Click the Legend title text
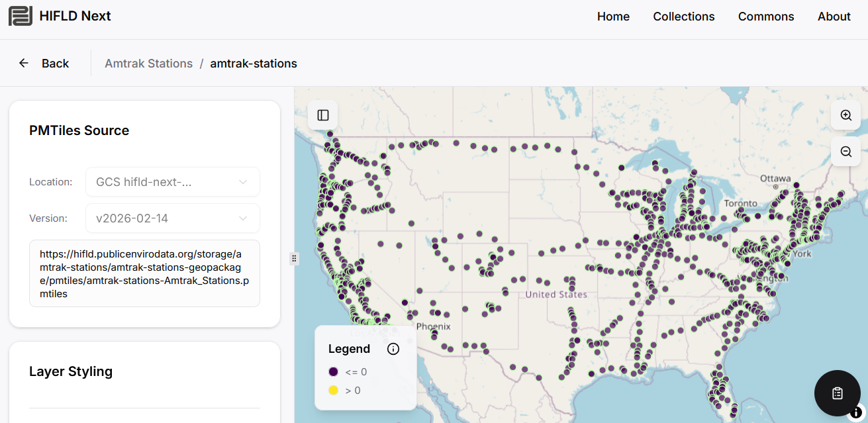 [349, 349]
